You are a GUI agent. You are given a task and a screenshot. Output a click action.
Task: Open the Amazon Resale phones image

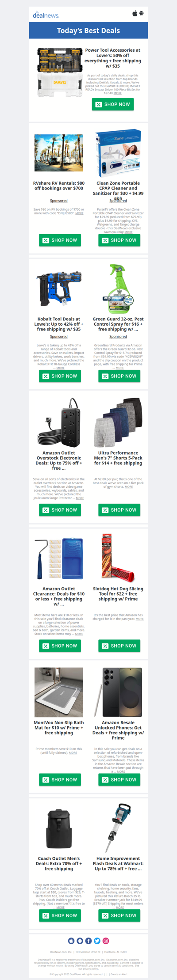tap(118, 692)
